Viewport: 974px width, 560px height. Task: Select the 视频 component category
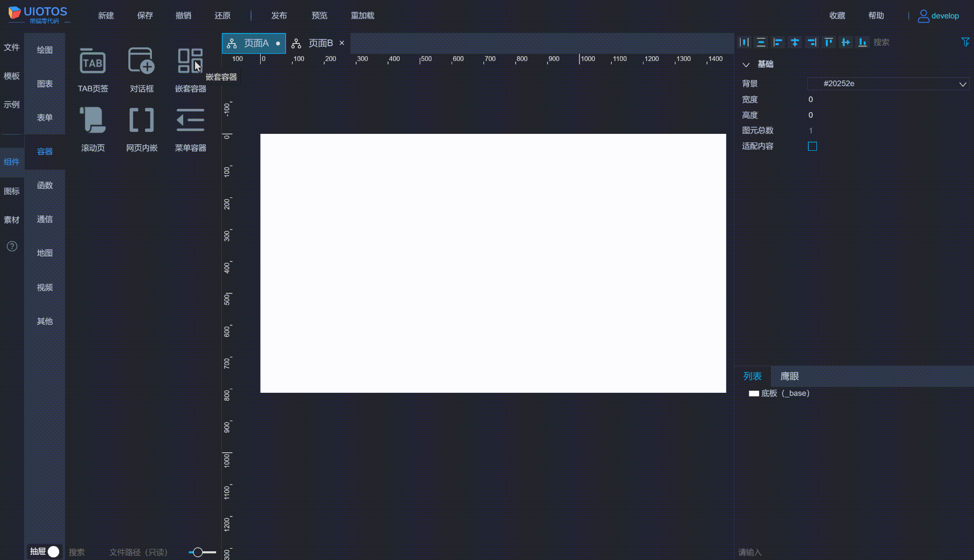coord(45,288)
